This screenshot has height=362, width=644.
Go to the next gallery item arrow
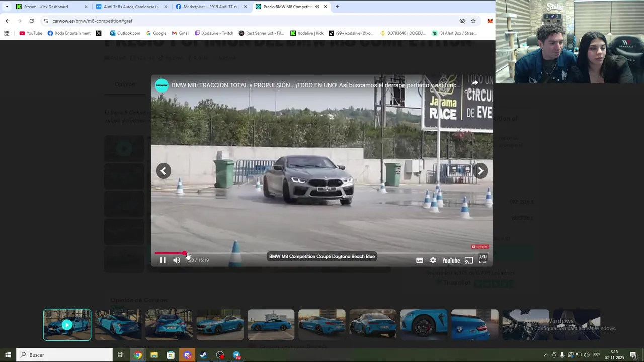coord(480,171)
